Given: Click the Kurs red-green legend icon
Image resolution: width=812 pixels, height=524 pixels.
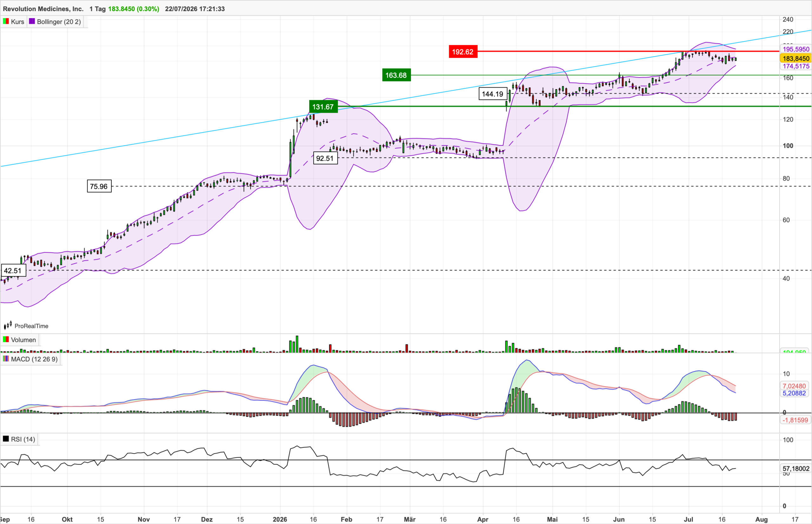Looking at the screenshot, I should pos(6,22).
